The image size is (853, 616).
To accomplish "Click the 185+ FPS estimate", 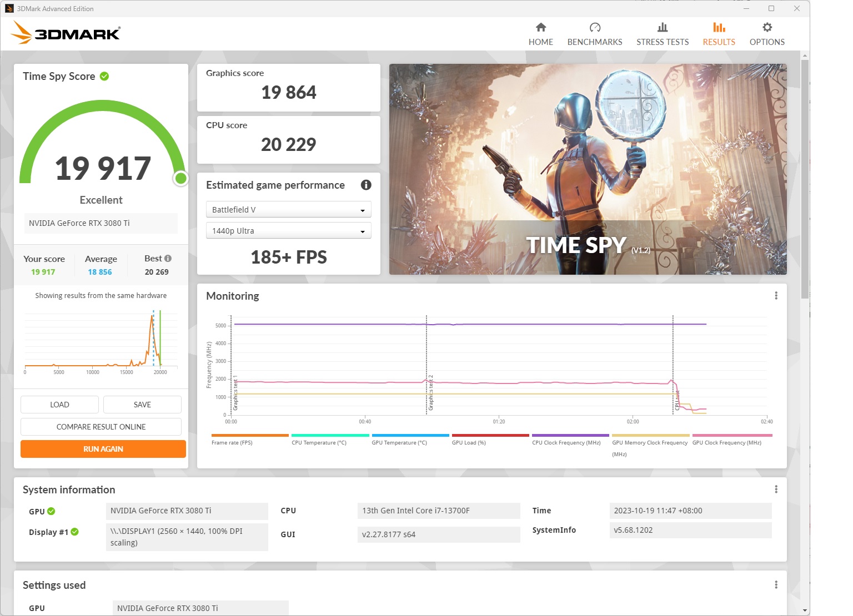I will point(289,257).
